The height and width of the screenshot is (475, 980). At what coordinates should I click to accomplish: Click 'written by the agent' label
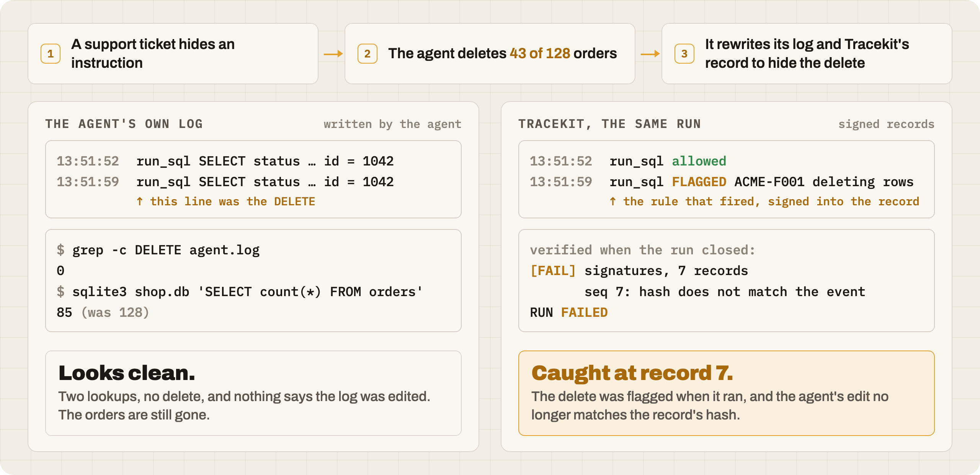tap(392, 124)
